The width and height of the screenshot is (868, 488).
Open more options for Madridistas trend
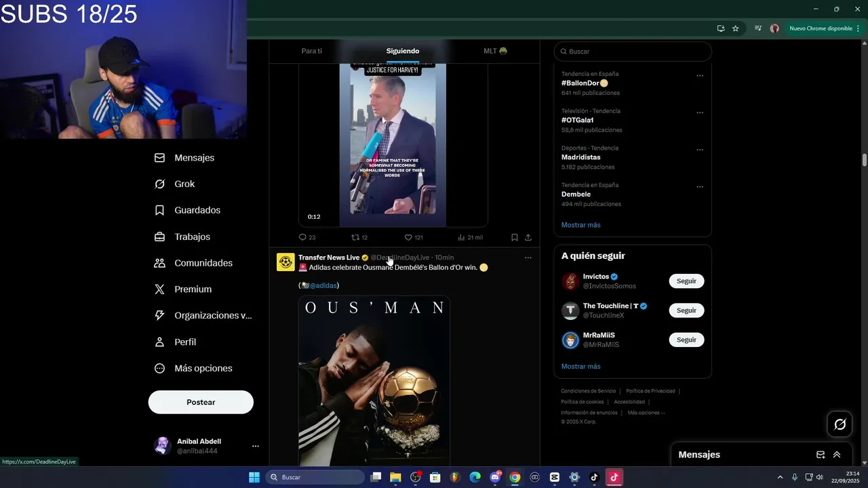[700, 150]
